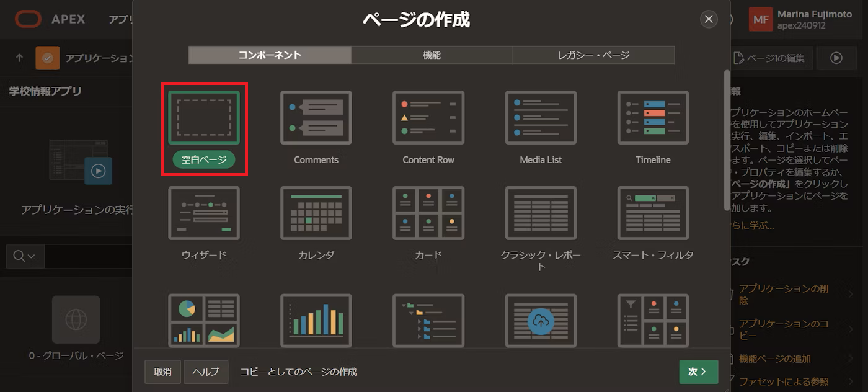Click アプリケーションの削除 task link

(784, 294)
